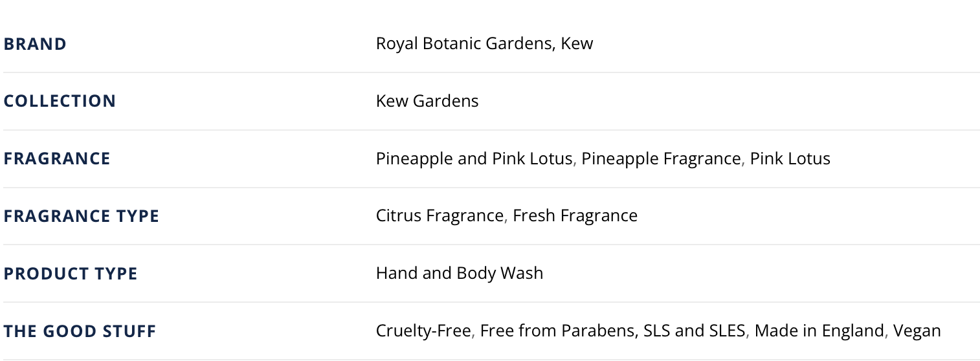The width and height of the screenshot is (980, 361).
Task: Click the Pink Lotus fragrance link
Action: (790, 159)
